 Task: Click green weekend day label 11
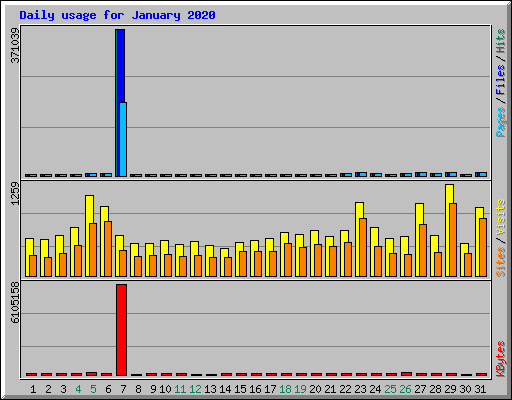[180, 389]
